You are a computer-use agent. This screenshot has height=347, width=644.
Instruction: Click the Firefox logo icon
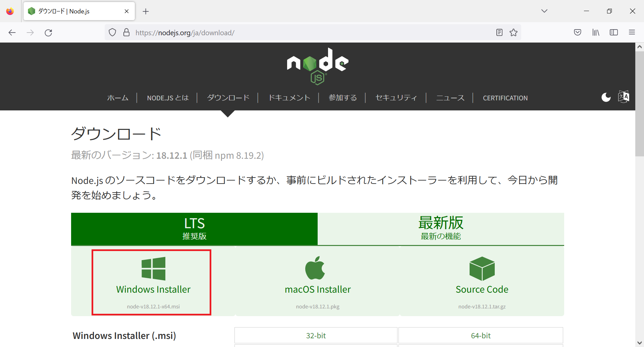point(10,11)
